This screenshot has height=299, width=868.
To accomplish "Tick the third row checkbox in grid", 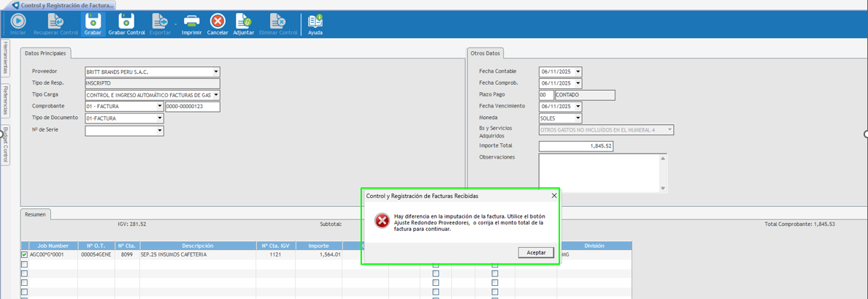I will (24, 273).
